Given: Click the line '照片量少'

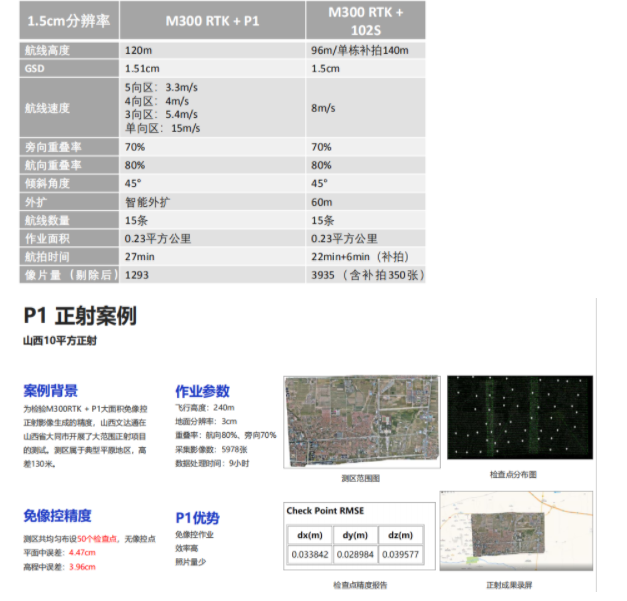Looking at the screenshot, I should point(191,562).
